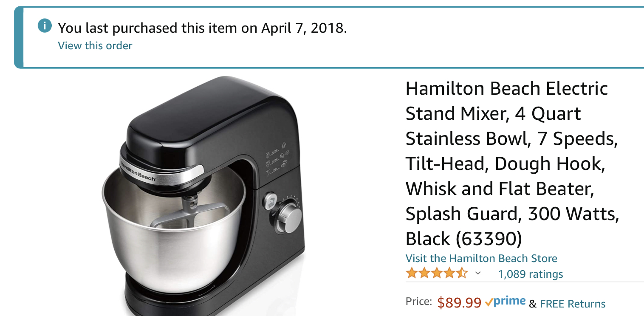Click the last purchased April 7, 2018 message
644x316 pixels.
click(x=202, y=28)
